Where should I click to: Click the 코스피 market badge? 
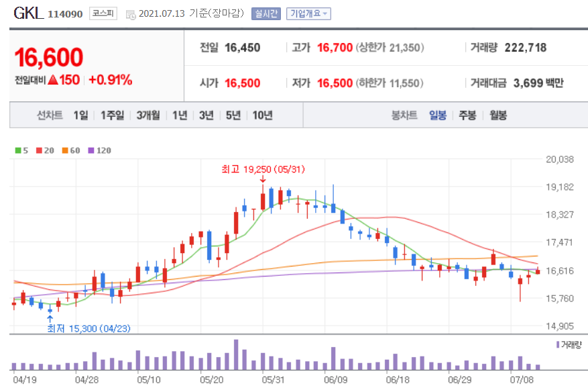click(103, 13)
